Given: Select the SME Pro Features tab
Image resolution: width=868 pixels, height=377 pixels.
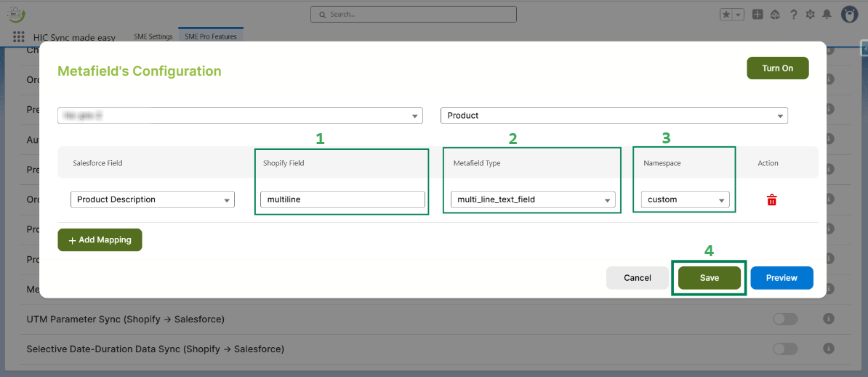Looking at the screenshot, I should point(211,36).
